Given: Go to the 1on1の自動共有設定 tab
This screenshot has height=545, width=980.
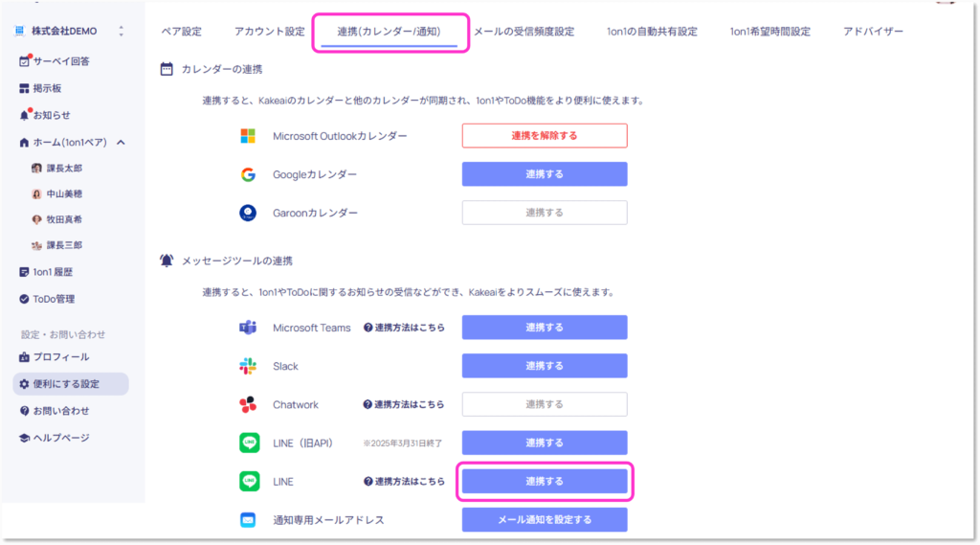Looking at the screenshot, I should coord(652,32).
